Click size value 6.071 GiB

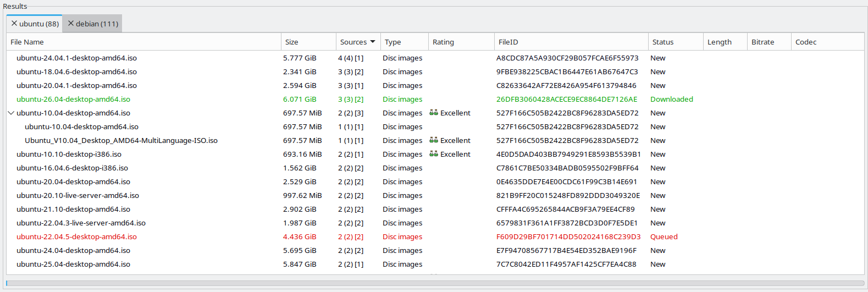(300, 99)
